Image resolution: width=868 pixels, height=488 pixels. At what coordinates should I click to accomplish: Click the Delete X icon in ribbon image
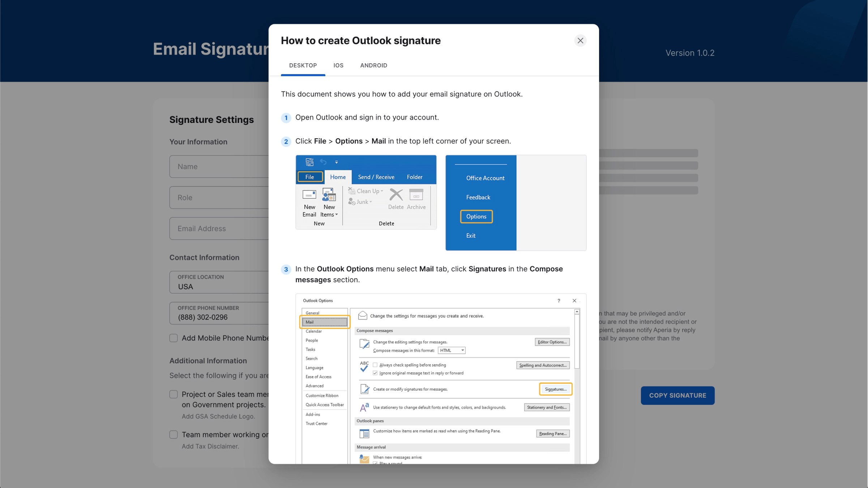pos(396,195)
